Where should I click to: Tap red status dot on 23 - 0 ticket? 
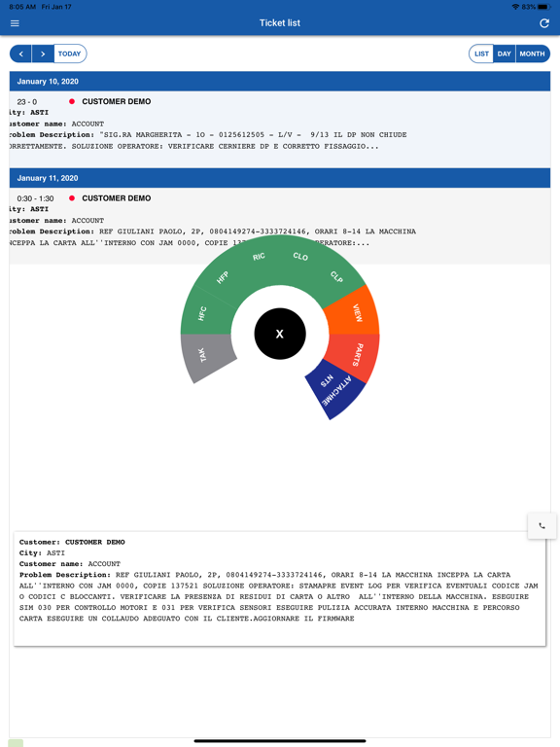[72, 101]
